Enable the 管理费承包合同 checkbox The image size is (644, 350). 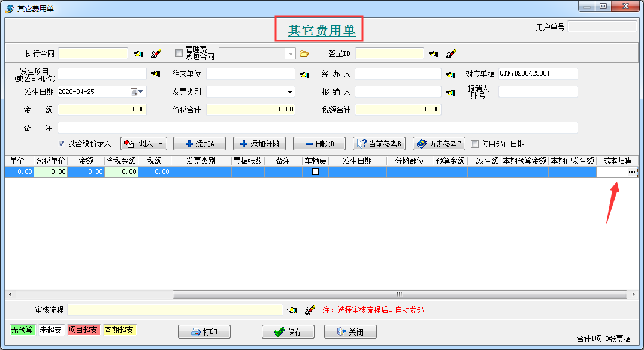click(178, 53)
